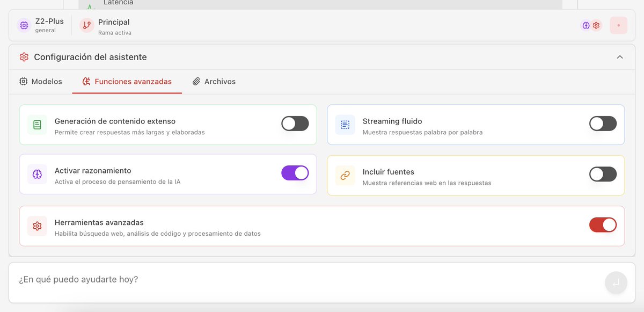Click 'Muestra respuestas palabra por palabra' text
Image resolution: width=644 pixels, height=312 pixels.
point(422,132)
